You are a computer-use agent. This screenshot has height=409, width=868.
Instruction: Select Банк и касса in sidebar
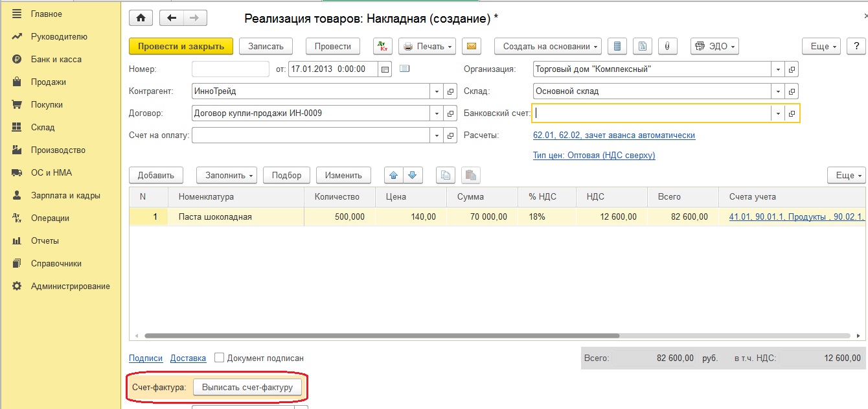click(56, 59)
